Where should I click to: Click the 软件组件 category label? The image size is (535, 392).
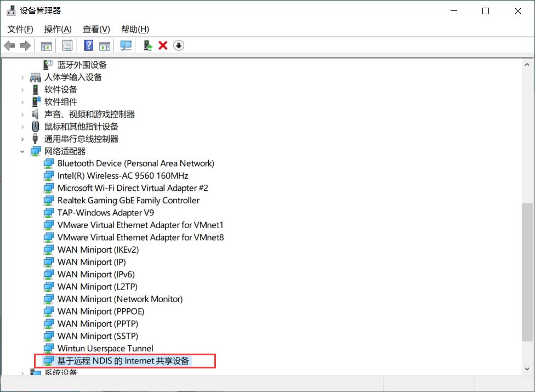point(61,102)
